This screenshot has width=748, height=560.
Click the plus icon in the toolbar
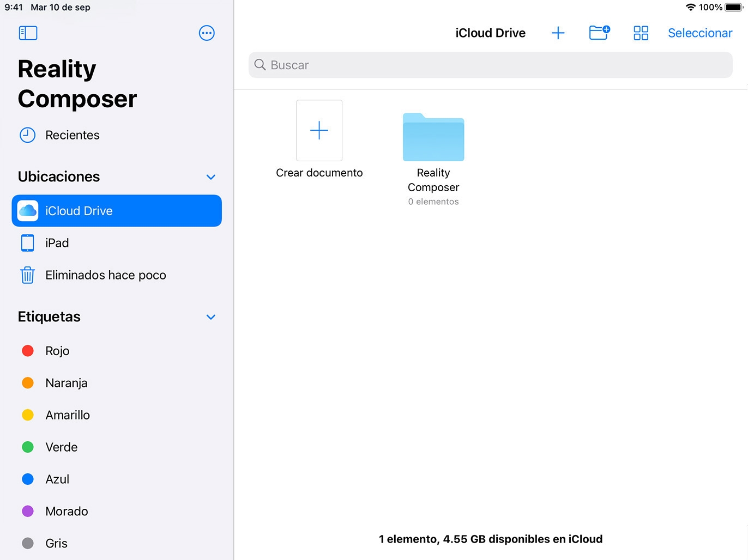[558, 33]
